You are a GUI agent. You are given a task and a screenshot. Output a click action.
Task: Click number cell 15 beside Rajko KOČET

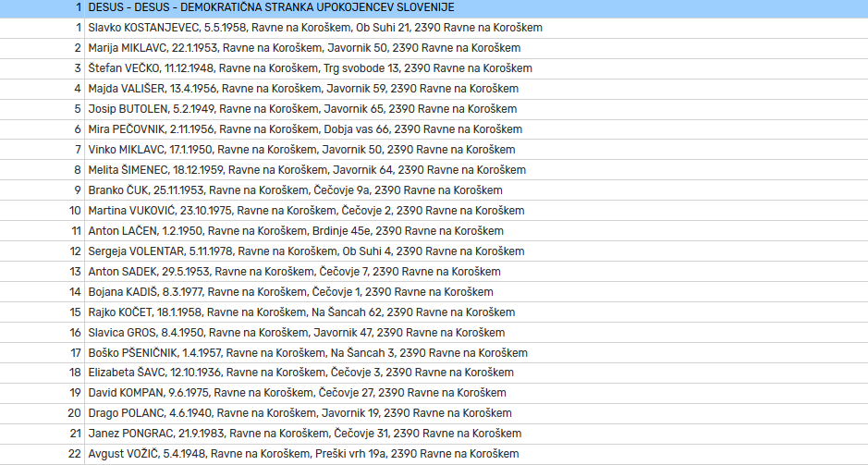tap(43, 312)
